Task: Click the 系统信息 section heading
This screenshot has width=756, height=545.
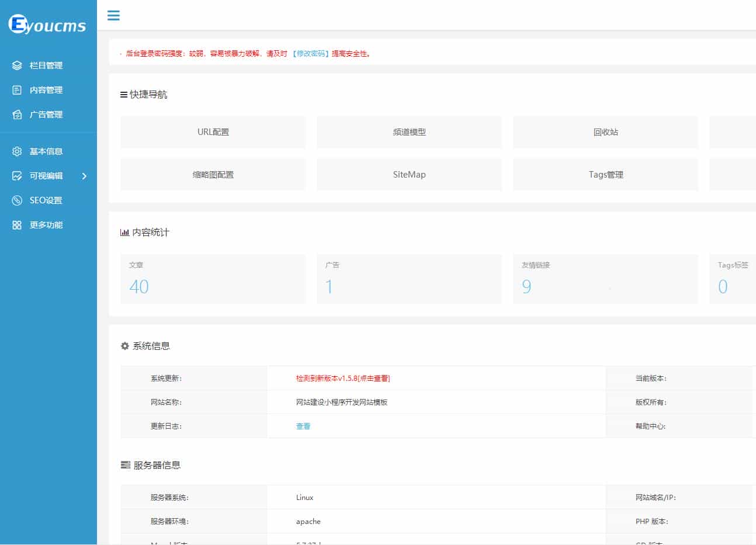Action: pos(151,346)
